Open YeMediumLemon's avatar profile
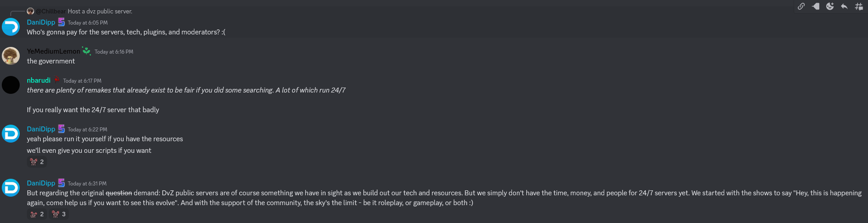 pyautogui.click(x=11, y=56)
